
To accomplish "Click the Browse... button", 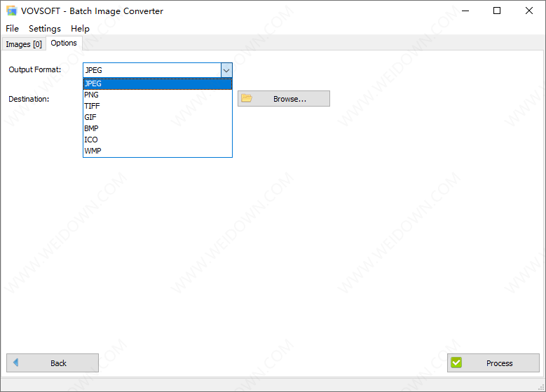I will point(284,99).
